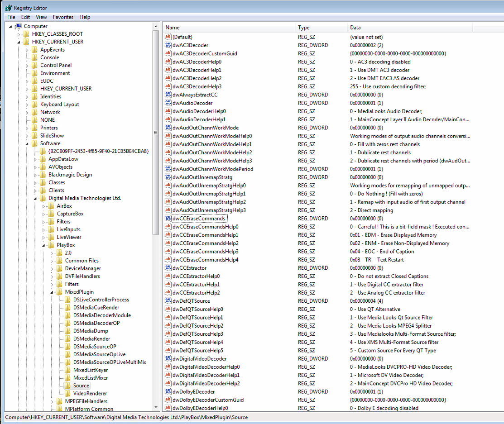The image size is (504, 424).
Task: Select the dwAudOutUnremapStratgHelp2 value name
Action: point(209,202)
